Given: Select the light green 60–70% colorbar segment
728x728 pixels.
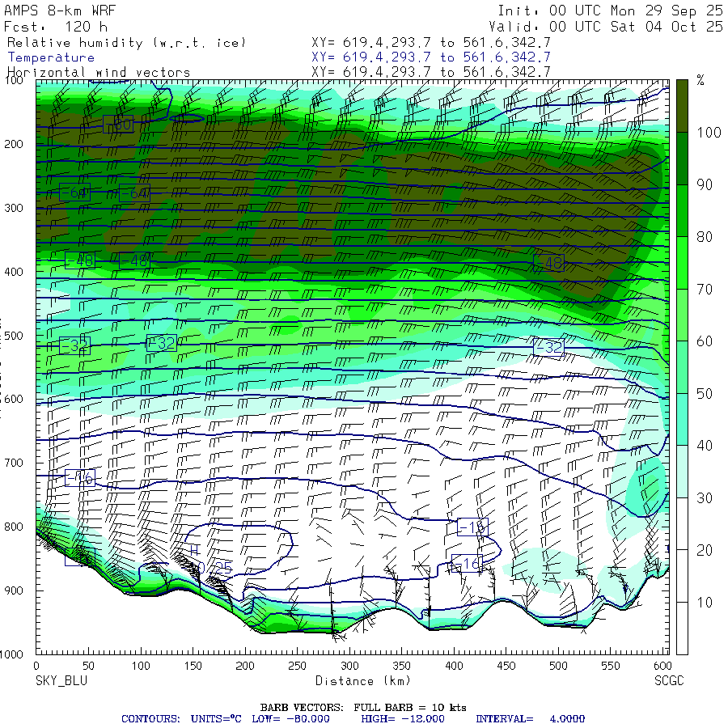Looking at the screenshot, I should click(x=682, y=315).
